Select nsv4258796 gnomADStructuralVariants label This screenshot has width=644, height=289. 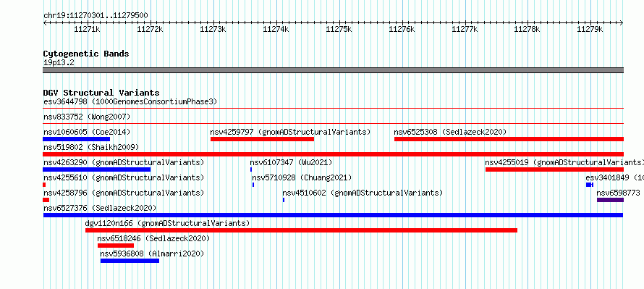(x=124, y=193)
